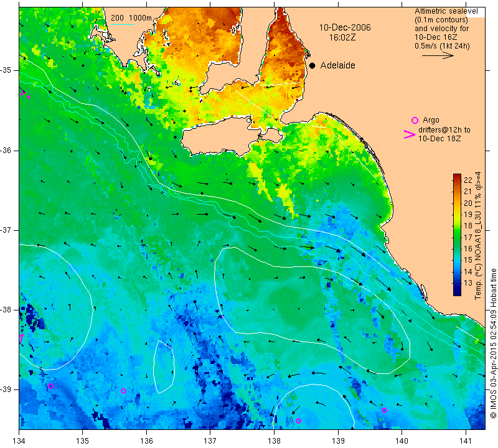This screenshot has height=448, width=498.
Task: Click the 'drifters@12h to' legend text
Action: [444, 130]
